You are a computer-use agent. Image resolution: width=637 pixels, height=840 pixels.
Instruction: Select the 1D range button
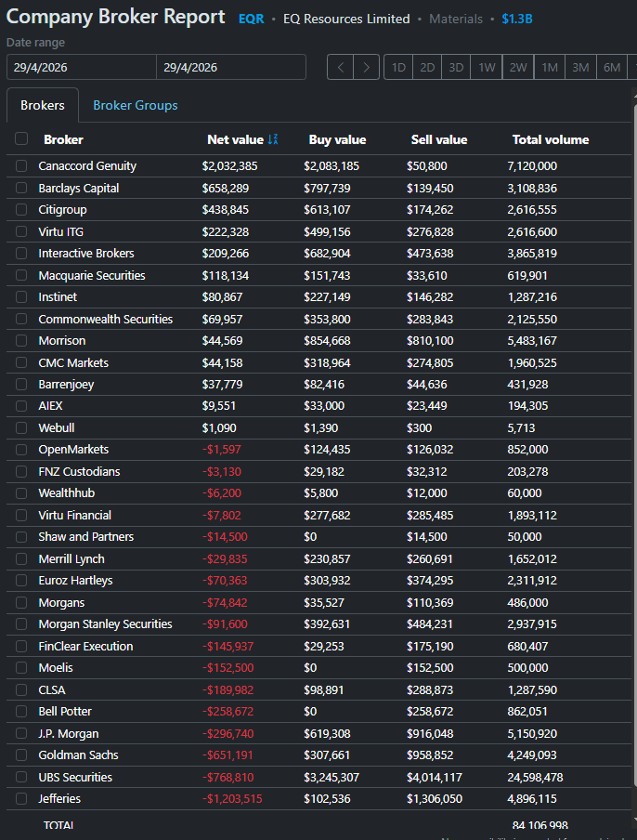coord(398,68)
